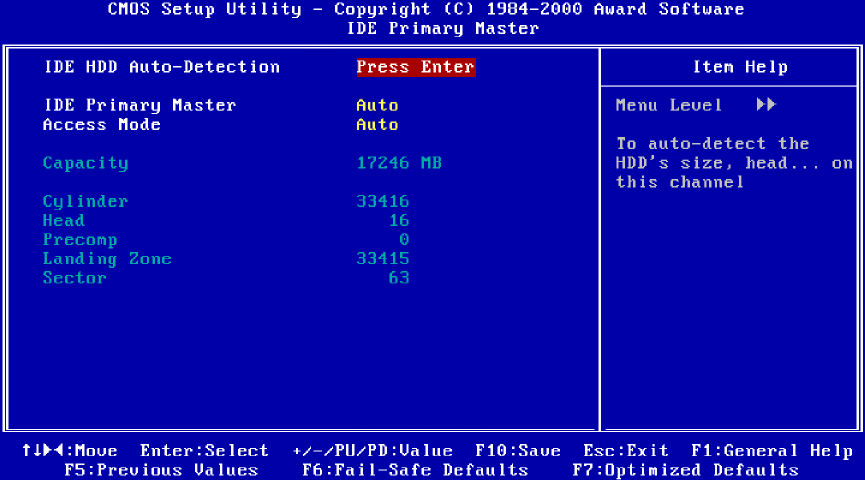Image resolution: width=865 pixels, height=480 pixels.
Task: Click the Menu Level label
Action: (x=669, y=105)
